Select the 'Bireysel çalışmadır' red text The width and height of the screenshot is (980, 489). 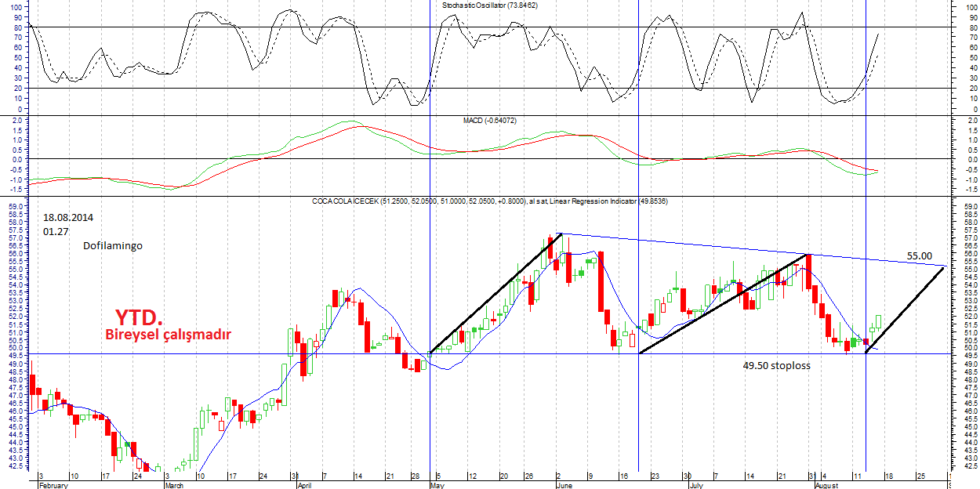pyautogui.click(x=169, y=335)
